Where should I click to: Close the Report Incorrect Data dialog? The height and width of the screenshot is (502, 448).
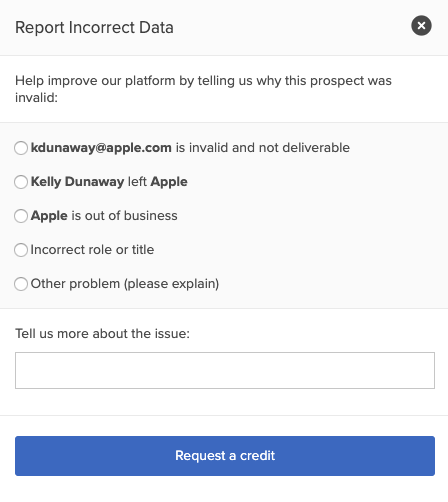(421, 26)
